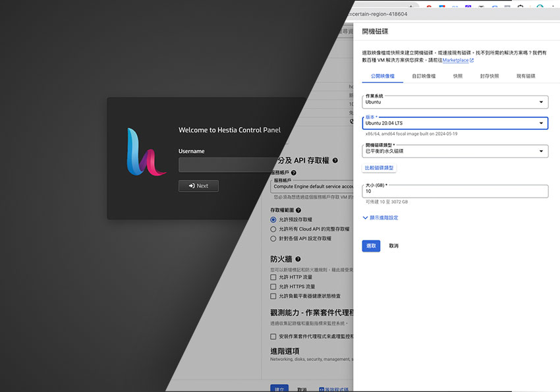
Task: Switch to 封存快照 tab
Action: pos(490,76)
